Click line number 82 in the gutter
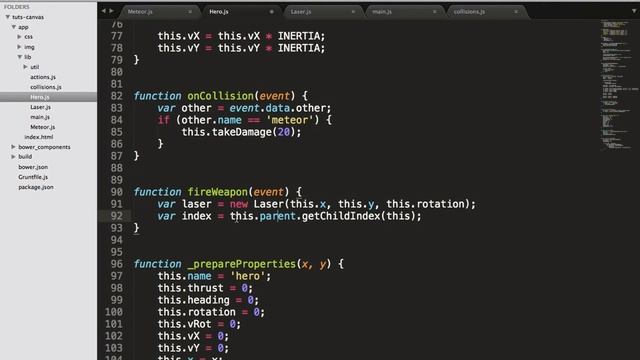Viewport: 640px width, 360px height. coord(116,96)
